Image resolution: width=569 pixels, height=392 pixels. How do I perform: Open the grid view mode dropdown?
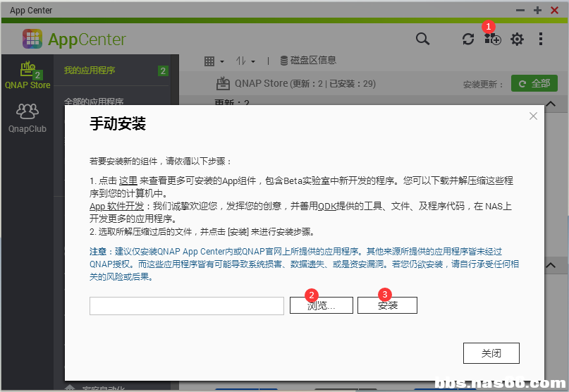tap(214, 61)
